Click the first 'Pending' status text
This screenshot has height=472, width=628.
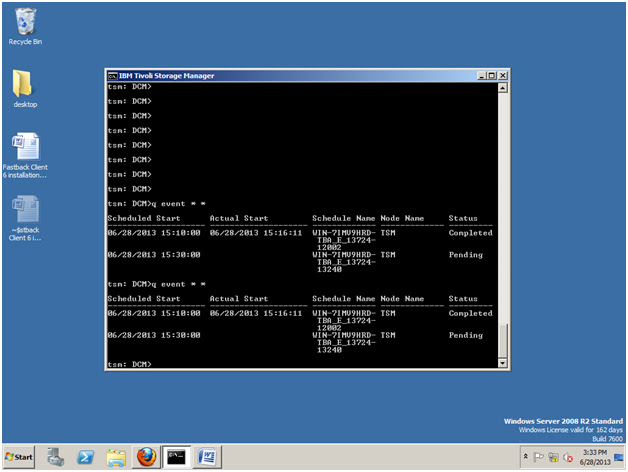tap(466, 255)
